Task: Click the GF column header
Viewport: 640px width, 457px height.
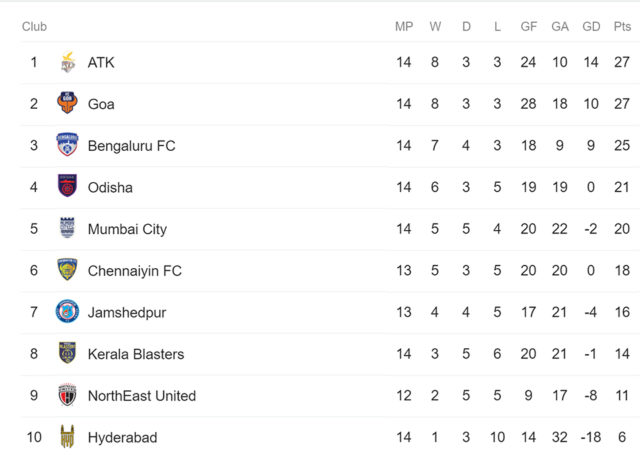Action: point(529,27)
